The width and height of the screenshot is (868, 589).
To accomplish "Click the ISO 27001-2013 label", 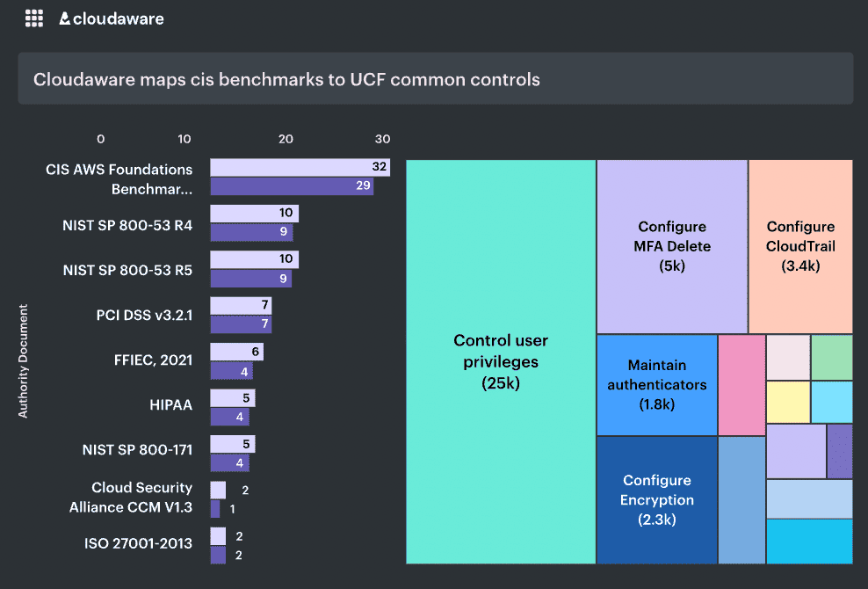I will [138, 543].
